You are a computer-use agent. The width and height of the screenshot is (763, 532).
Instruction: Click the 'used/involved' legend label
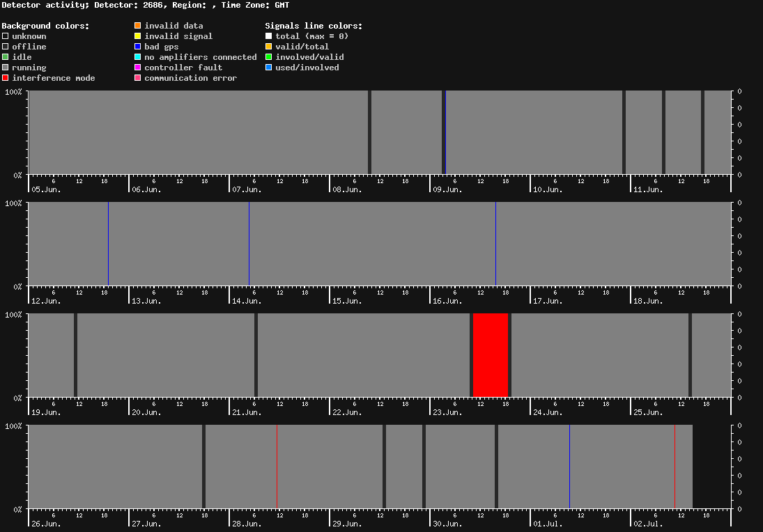click(x=307, y=68)
